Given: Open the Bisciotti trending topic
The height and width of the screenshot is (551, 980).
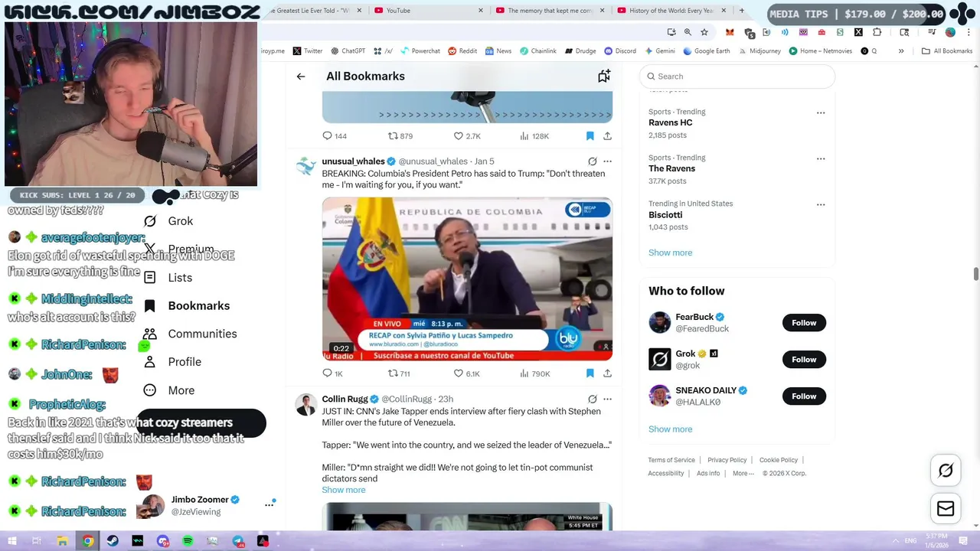Looking at the screenshot, I should click(x=665, y=215).
